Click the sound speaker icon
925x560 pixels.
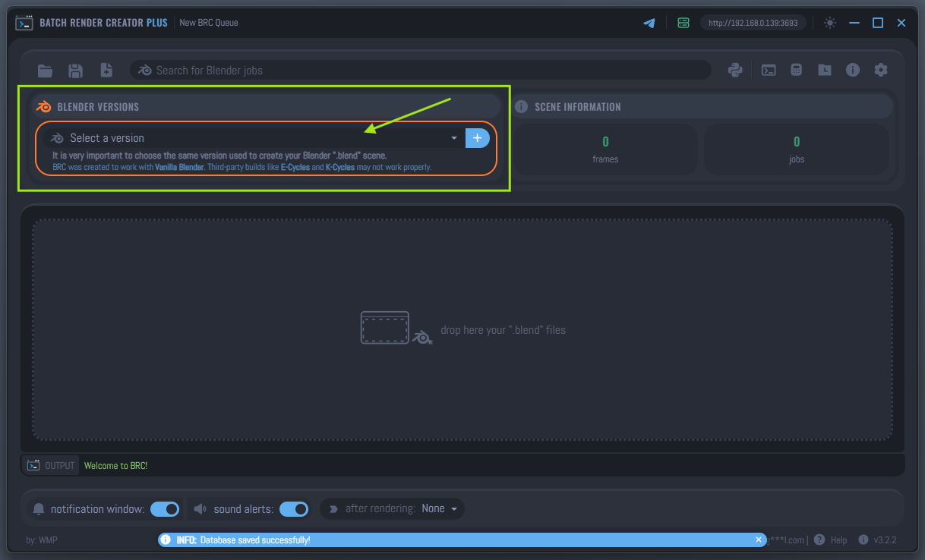[x=200, y=508]
